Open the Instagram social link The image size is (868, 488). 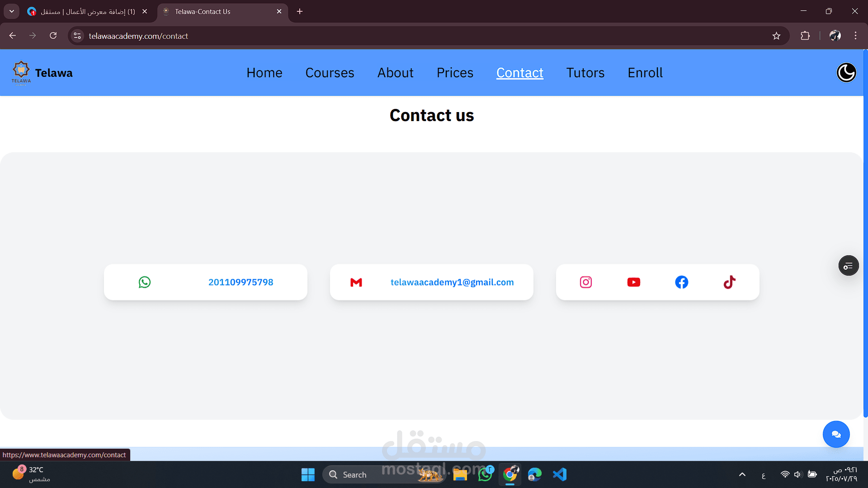click(586, 282)
